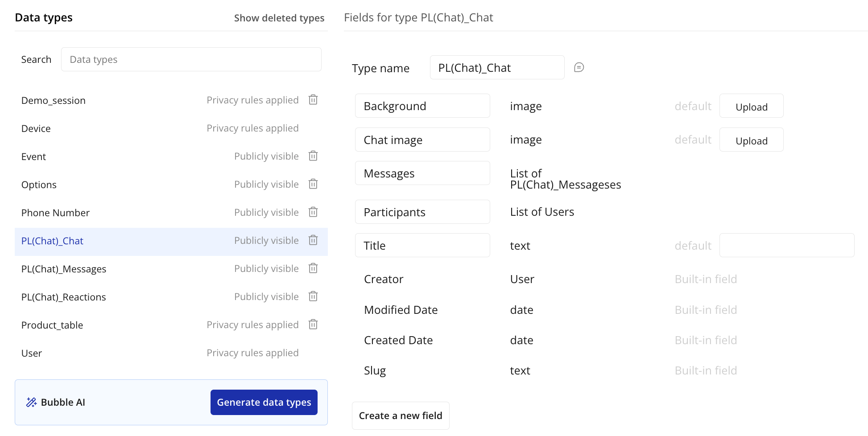Click trash icon next to Phone Number
Image resolution: width=868 pixels, height=436 pixels.
pyautogui.click(x=313, y=212)
